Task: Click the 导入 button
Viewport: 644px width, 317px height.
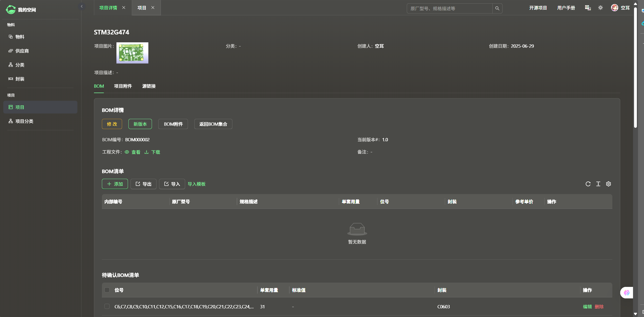Action: (172, 184)
